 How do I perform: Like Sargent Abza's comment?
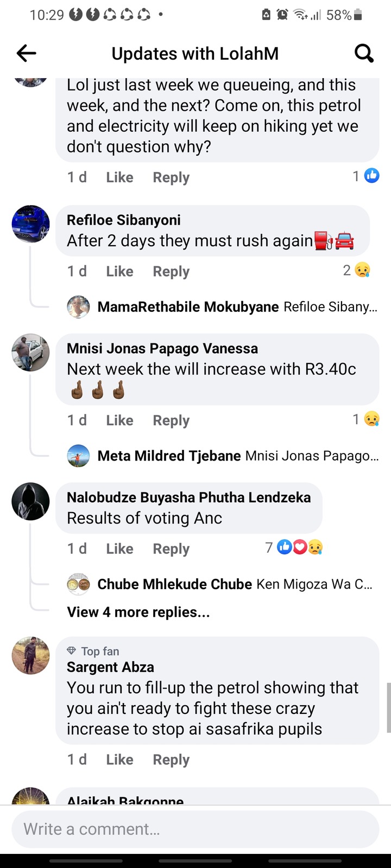tap(119, 759)
